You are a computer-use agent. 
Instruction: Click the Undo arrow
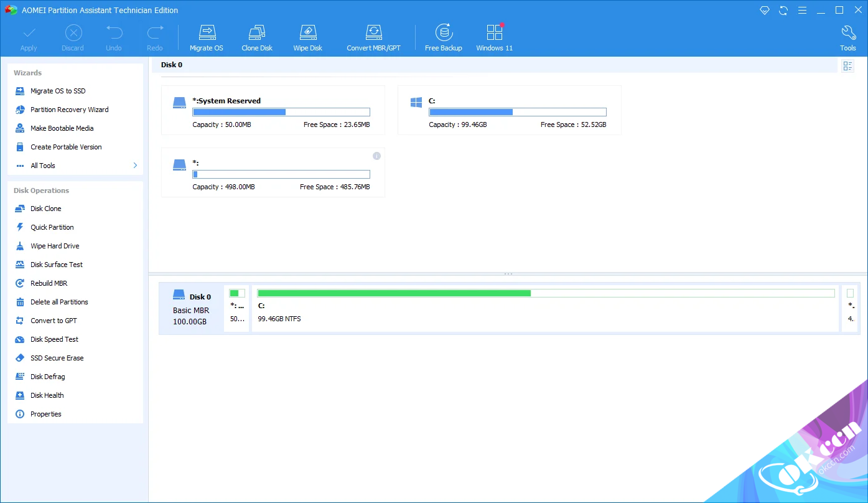[114, 38]
